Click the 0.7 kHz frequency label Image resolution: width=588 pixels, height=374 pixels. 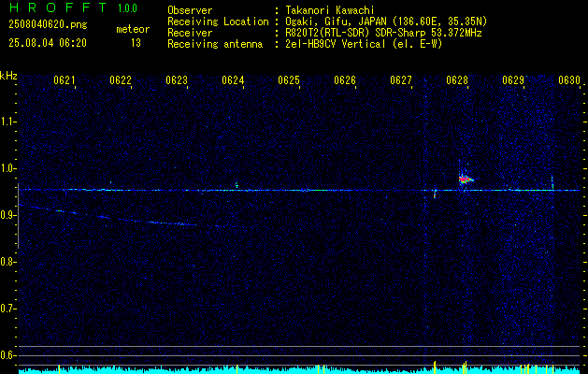(x=7, y=309)
